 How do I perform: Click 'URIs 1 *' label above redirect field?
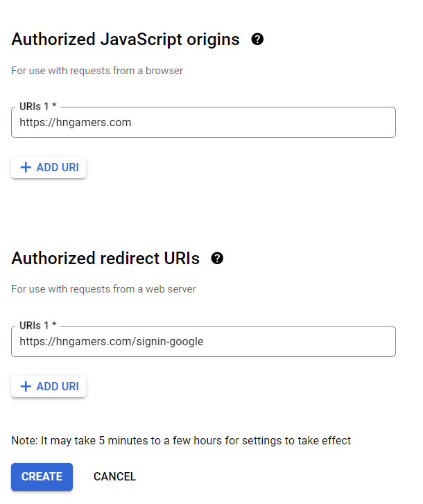(37, 326)
